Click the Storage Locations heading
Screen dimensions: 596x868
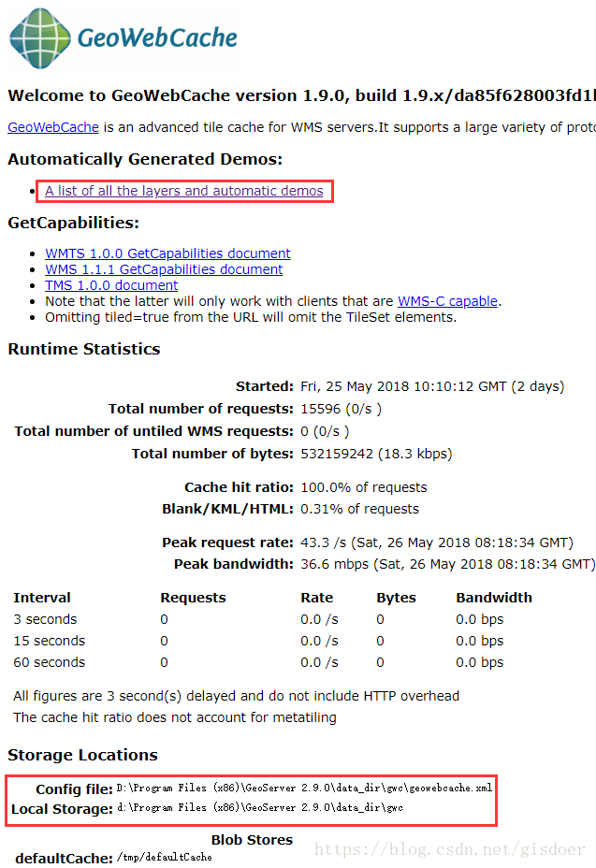click(83, 756)
